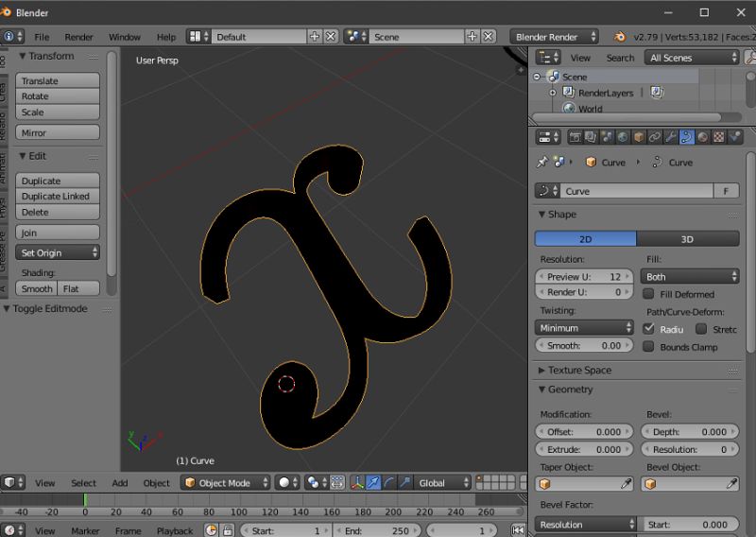Viewport: 756px width, 537px height.
Task: Click the timeline use preview range clock icon
Action: [x=211, y=530]
